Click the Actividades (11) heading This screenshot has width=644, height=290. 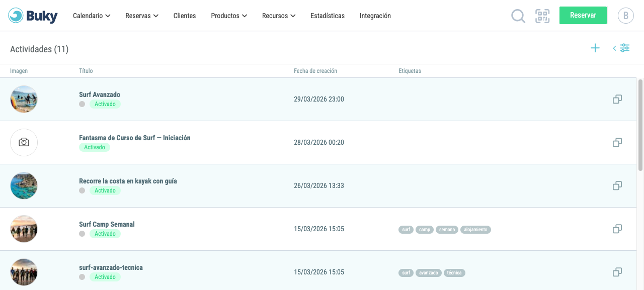39,49
